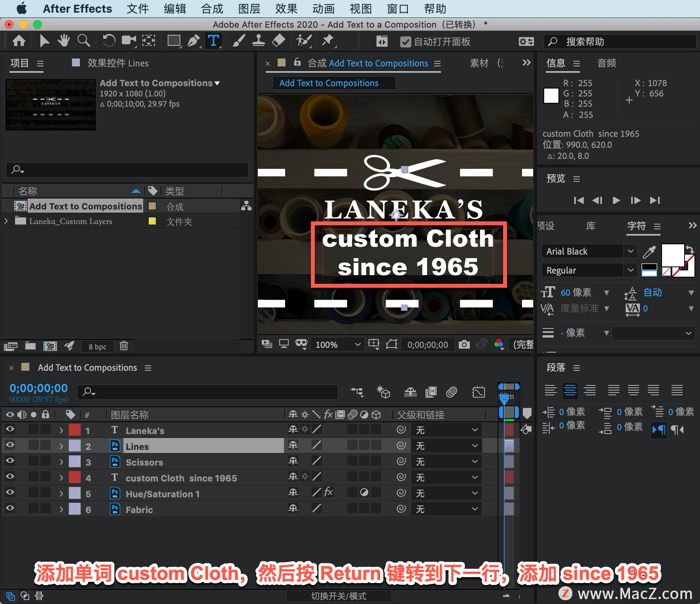The height and width of the screenshot is (604, 700).
Task: Select the Rotation tool
Action: [109, 41]
